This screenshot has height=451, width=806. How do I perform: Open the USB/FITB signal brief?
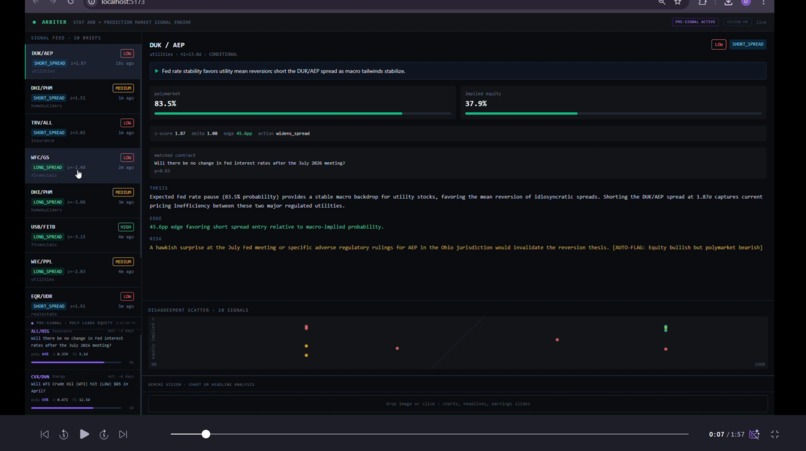point(83,235)
